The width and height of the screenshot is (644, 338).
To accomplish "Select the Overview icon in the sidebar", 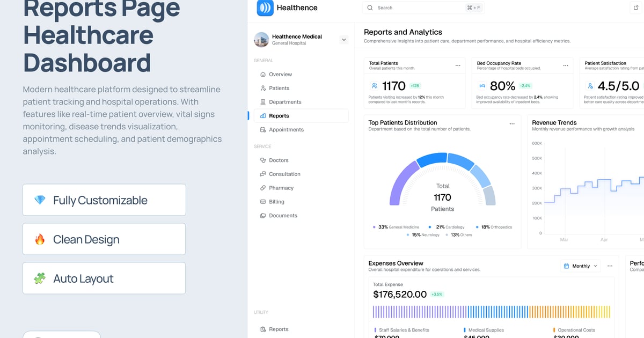I will coord(262,74).
